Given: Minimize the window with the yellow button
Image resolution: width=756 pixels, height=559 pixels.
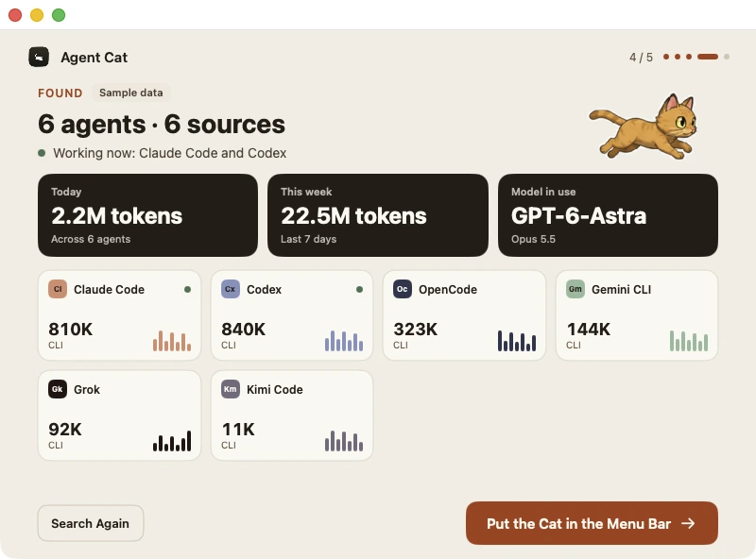Looking at the screenshot, I should point(37,15).
